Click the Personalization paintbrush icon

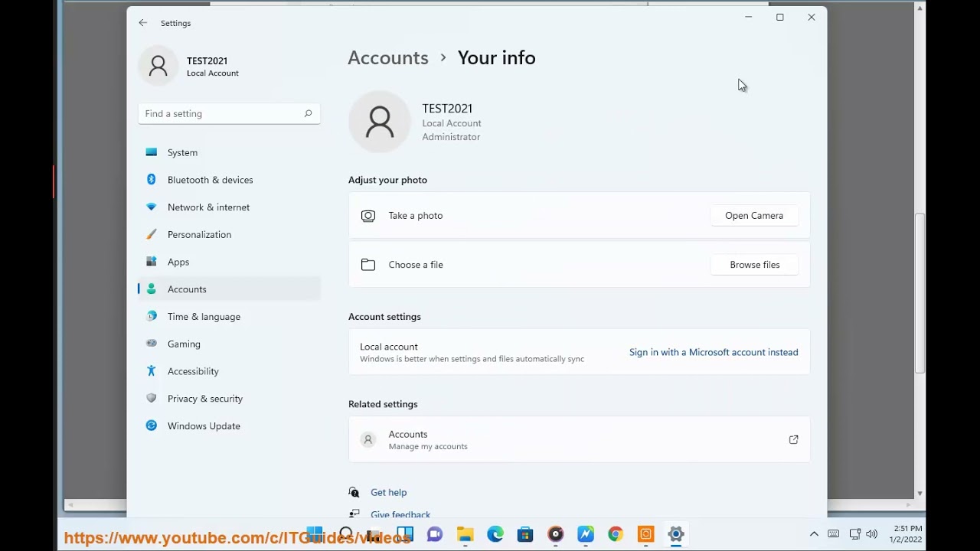coord(152,234)
